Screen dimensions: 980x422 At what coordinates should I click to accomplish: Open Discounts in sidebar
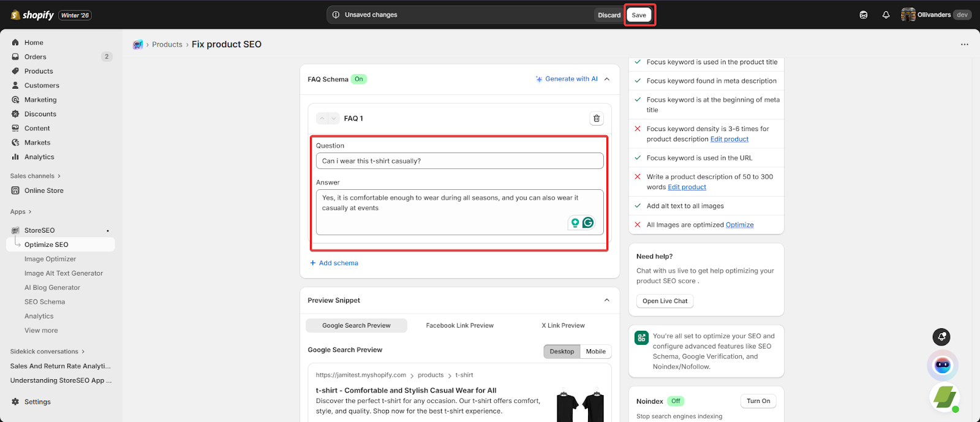pos(40,114)
